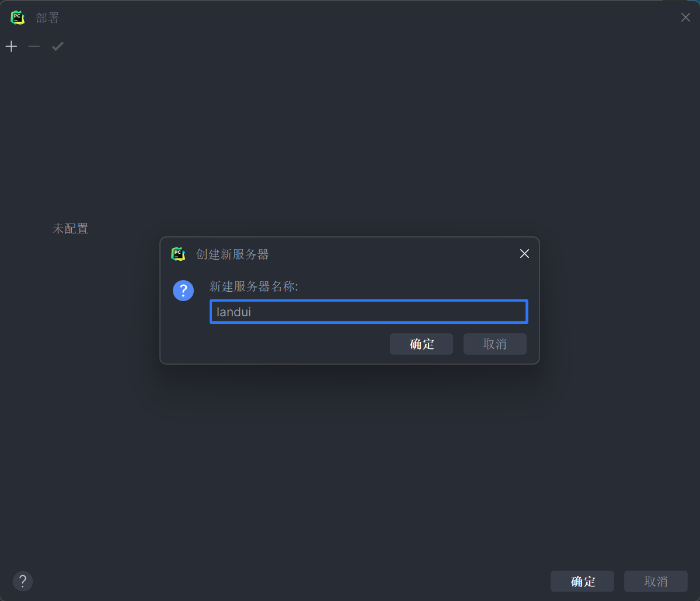Image resolution: width=700 pixels, height=601 pixels.
Task: Close the 创建新服务器 dialog
Action: point(524,254)
